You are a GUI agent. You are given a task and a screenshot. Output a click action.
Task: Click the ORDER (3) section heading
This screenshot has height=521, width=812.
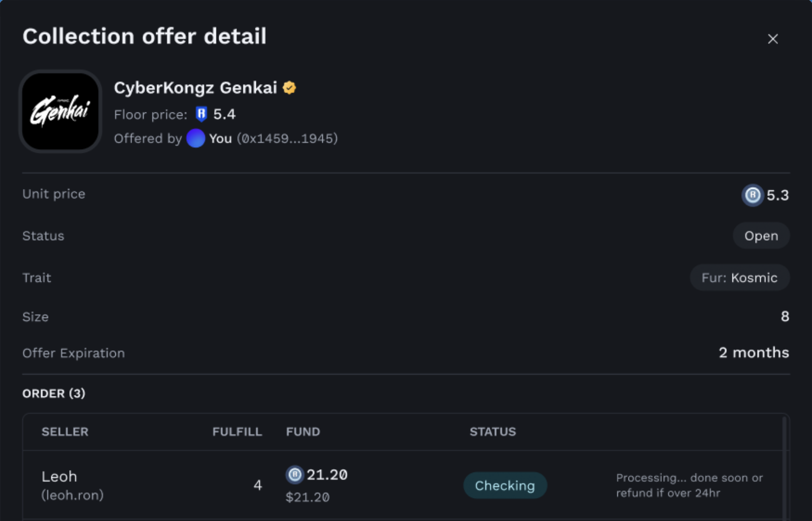[x=54, y=393]
